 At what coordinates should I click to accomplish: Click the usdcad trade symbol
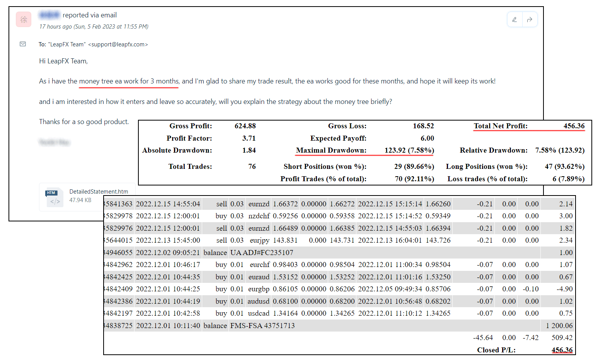tap(259, 313)
